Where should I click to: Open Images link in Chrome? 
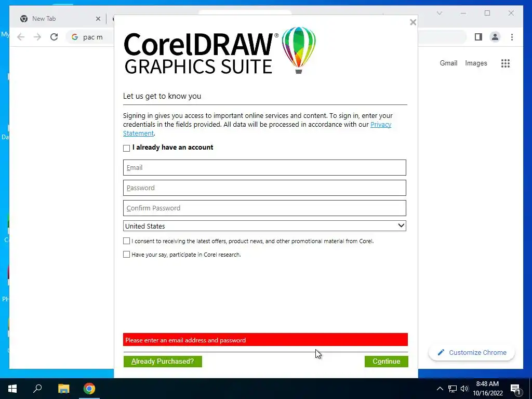(476, 63)
